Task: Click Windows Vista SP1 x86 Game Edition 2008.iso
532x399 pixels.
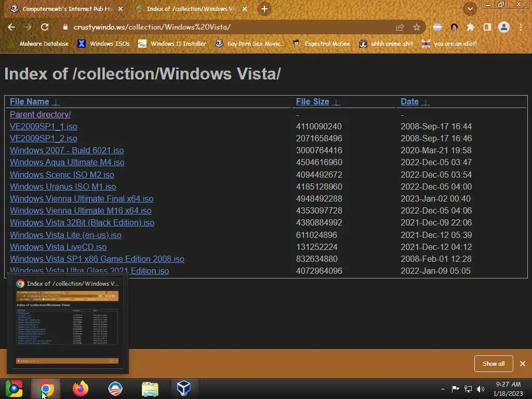Action: 97,259
